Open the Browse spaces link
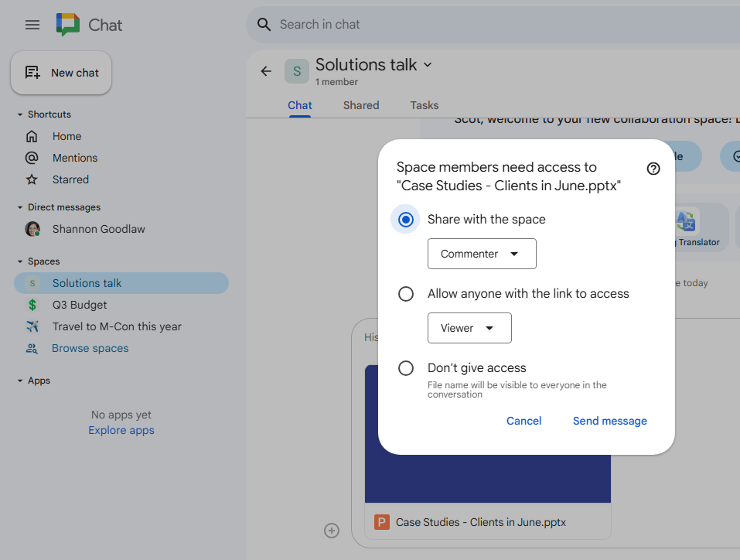740x560 pixels. click(90, 349)
